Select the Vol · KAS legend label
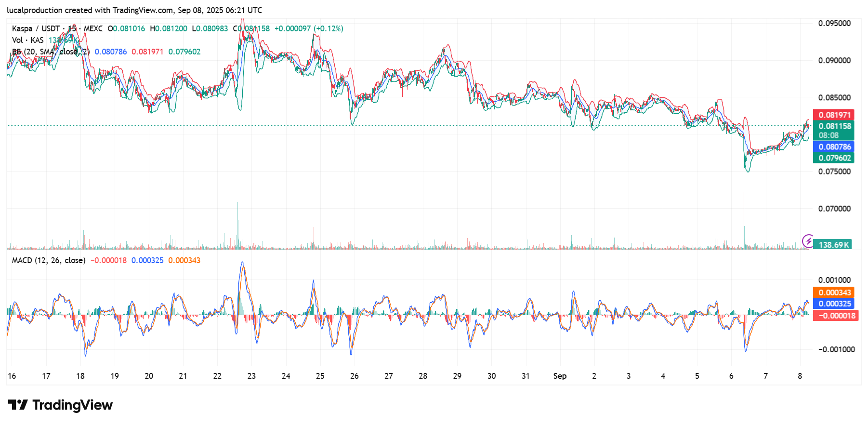 tap(28, 40)
